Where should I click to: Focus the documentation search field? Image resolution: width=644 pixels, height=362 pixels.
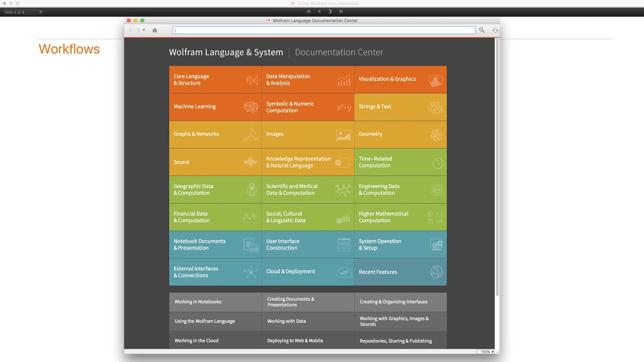click(324, 30)
